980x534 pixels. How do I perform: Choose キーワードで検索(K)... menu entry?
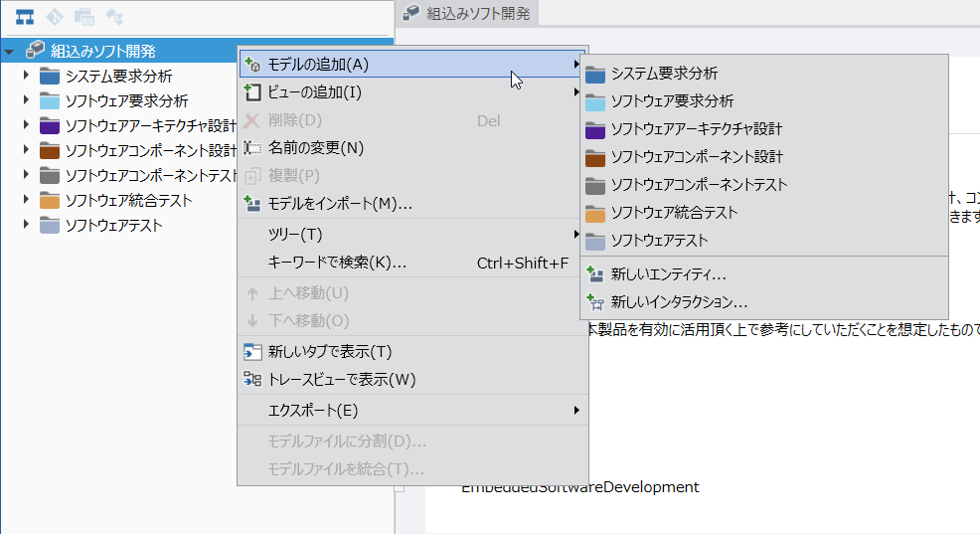click(412, 263)
